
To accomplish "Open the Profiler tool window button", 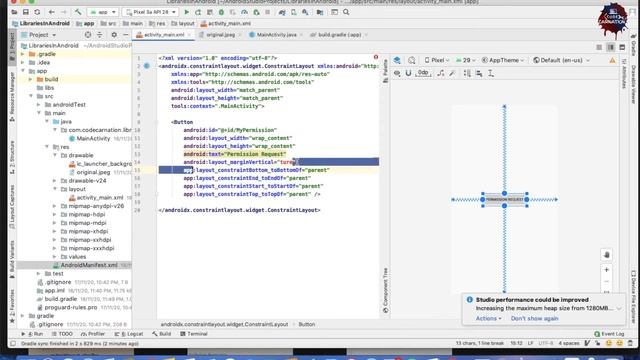I will 93,334.
